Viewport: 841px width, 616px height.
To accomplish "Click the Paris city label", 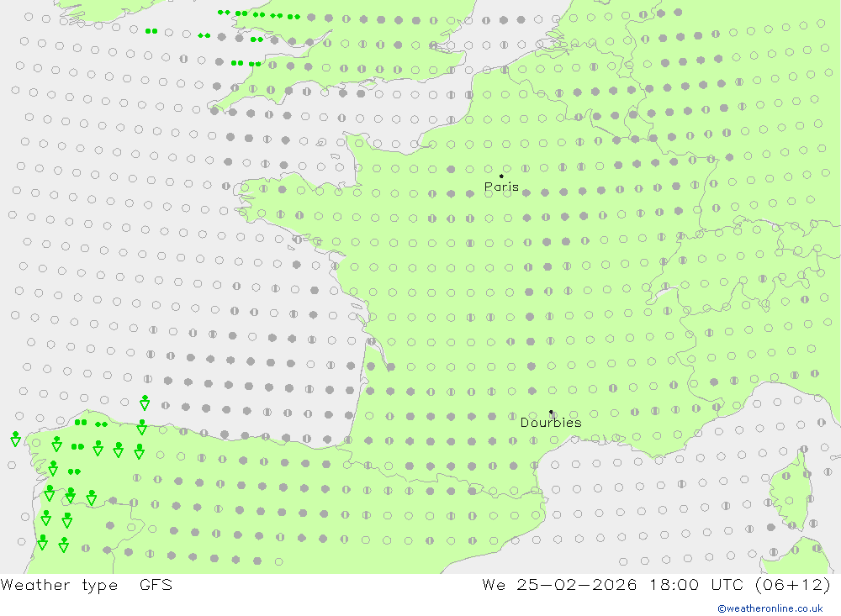I will [x=501, y=187].
